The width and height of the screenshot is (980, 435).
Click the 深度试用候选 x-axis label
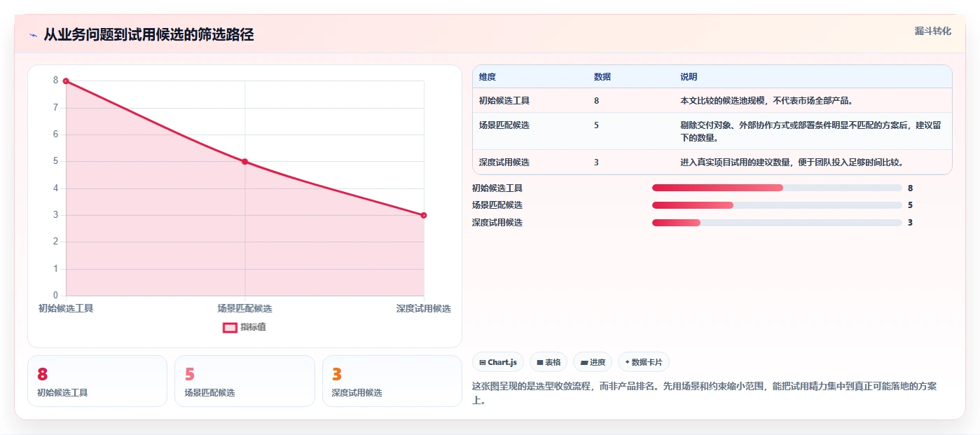[424, 308]
